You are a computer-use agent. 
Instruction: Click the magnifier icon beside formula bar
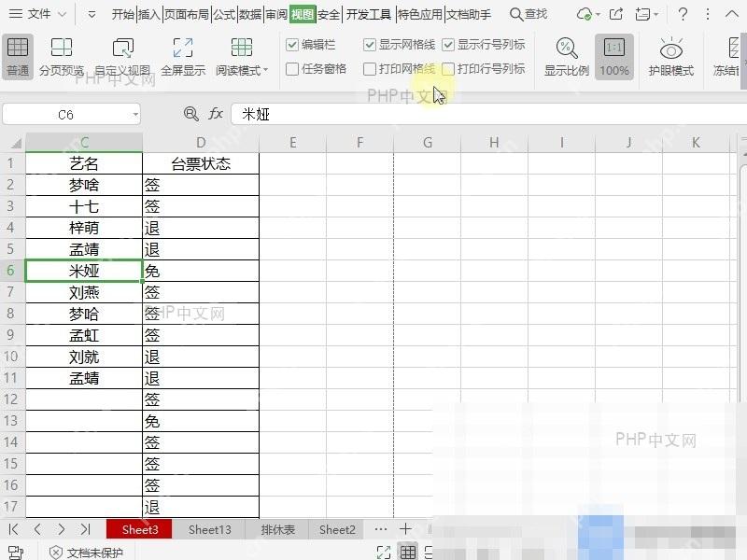pos(191,114)
